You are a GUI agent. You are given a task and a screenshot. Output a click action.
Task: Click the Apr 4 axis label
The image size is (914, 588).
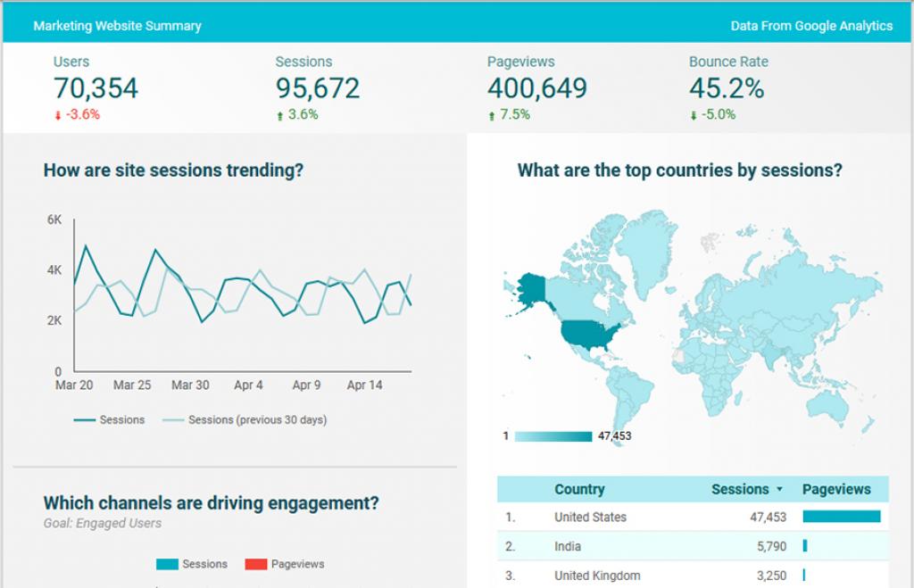(x=248, y=385)
